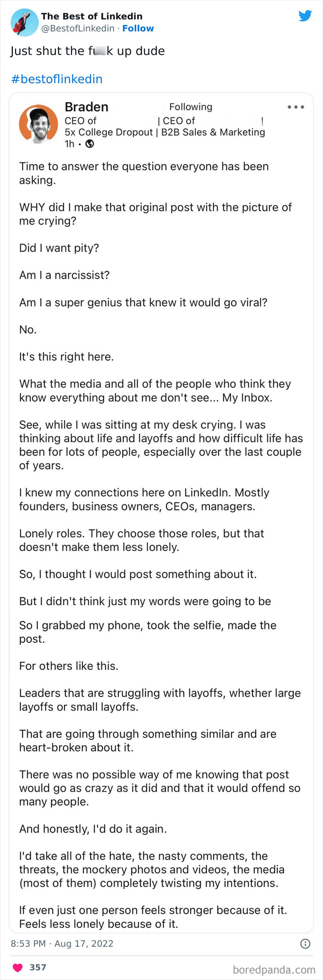Image resolution: width=323 pixels, height=980 pixels.
Task: Click the @BestofLinkedin handle
Action: tap(77, 28)
